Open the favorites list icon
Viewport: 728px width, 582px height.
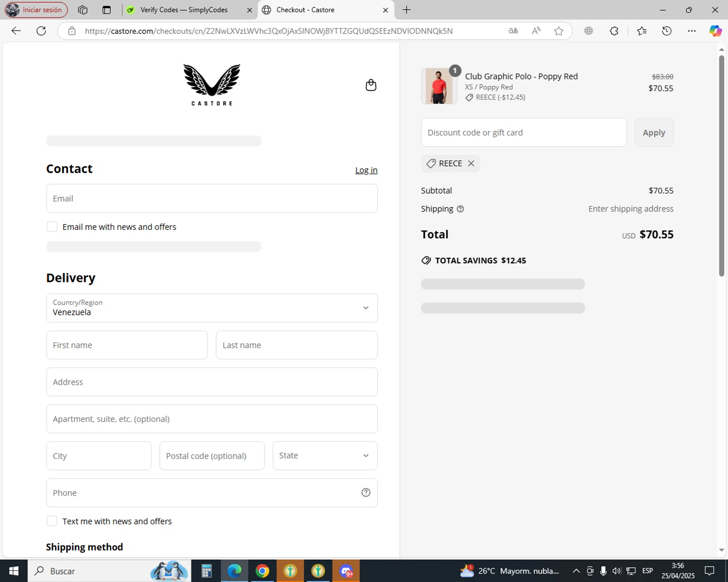(642, 31)
